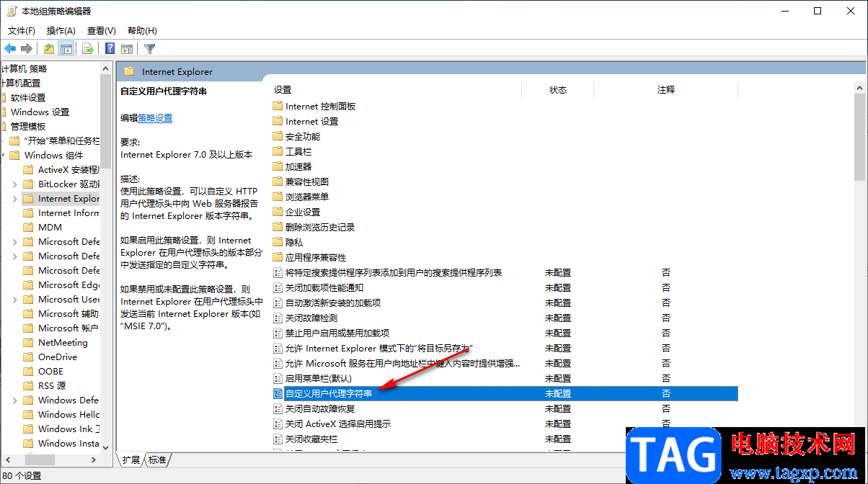Click policy icon for 关闭加载项性能通知
The width and height of the screenshot is (868, 484).
pos(278,287)
